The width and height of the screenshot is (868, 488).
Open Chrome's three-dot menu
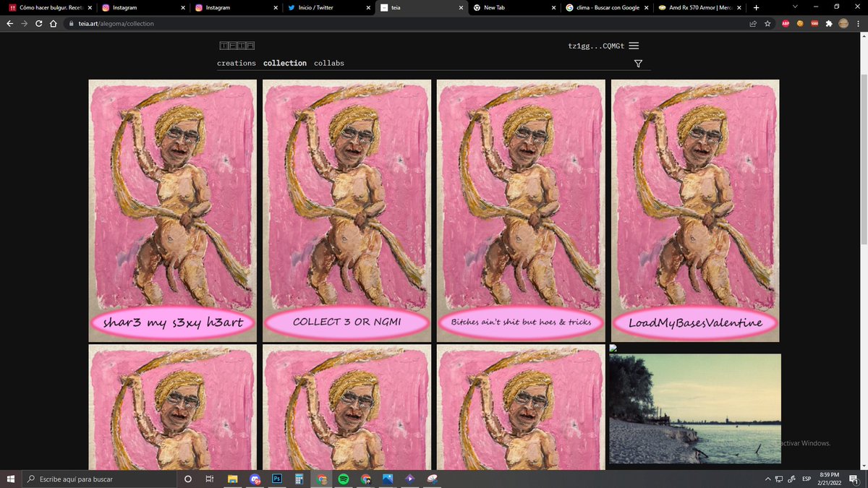pos(858,23)
